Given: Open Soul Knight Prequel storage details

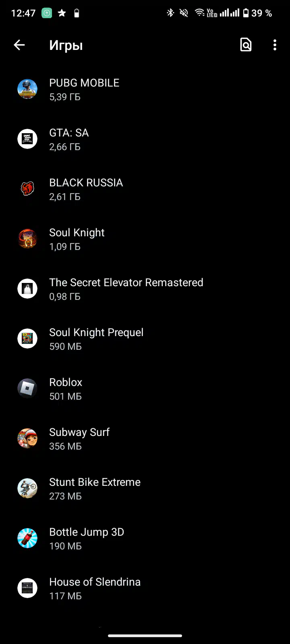Looking at the screenshot, I should (145, 339).
